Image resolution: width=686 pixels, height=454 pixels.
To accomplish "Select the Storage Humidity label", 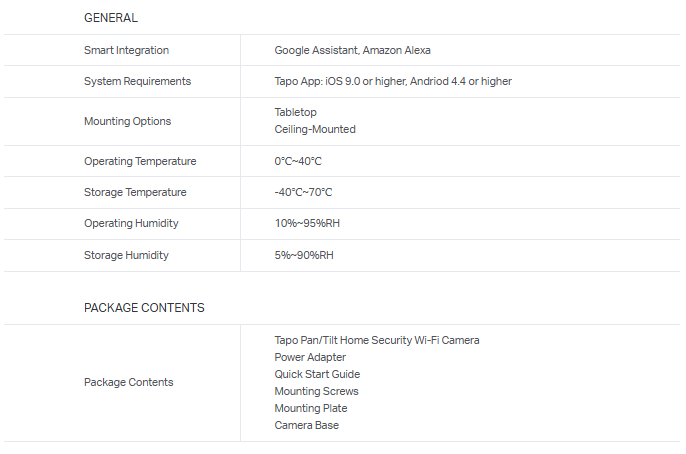I will click(x=126, y=255).
